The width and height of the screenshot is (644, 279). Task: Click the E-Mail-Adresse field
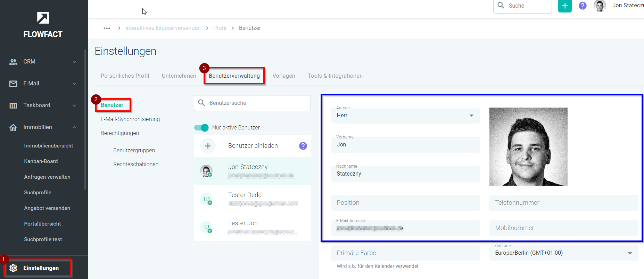pos(405,228)
